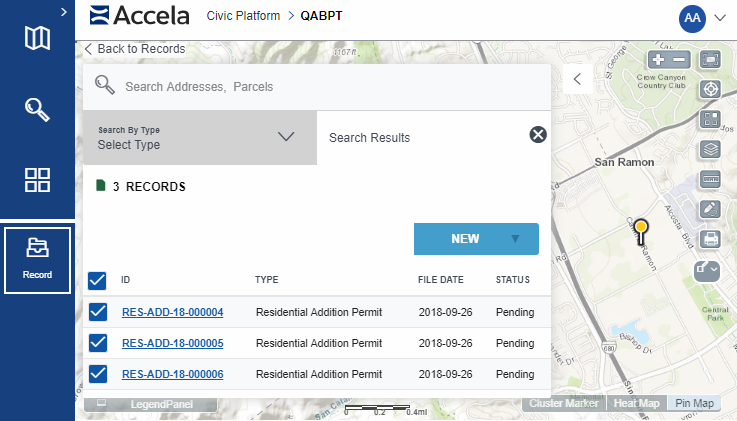
Task: Select the measure ruler tool
Action: click(711, 179)
